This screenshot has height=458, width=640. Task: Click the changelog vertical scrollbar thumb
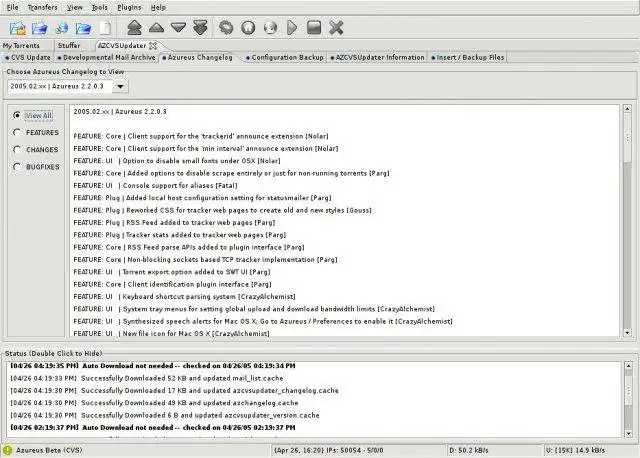click(x=627, y=138)
